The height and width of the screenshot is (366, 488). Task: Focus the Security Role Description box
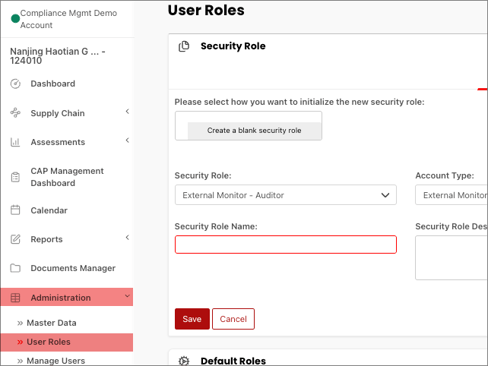(451, 258)
